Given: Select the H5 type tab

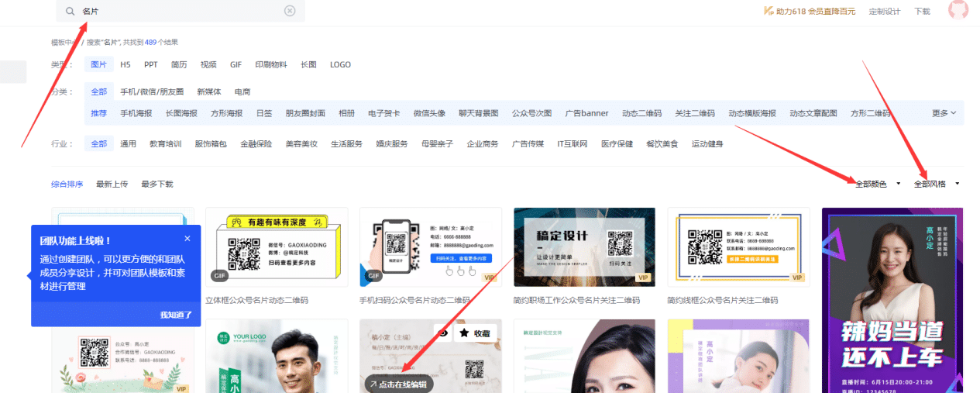Looking at the screenshot, I should tap(126, 65).
